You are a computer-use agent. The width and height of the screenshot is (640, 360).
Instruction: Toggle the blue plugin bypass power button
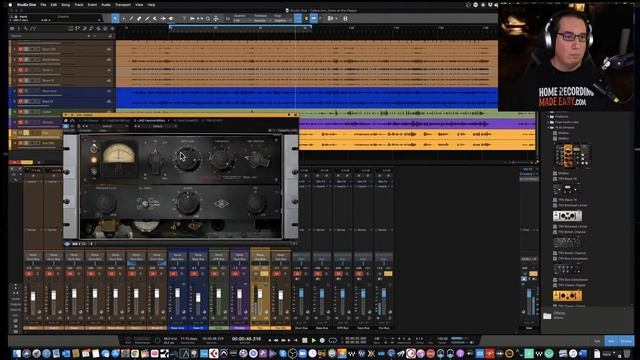(66, 126)
